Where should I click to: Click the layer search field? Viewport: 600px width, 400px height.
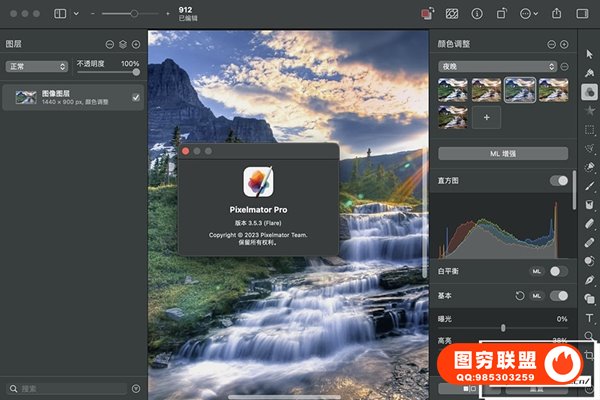click(66, 388)
